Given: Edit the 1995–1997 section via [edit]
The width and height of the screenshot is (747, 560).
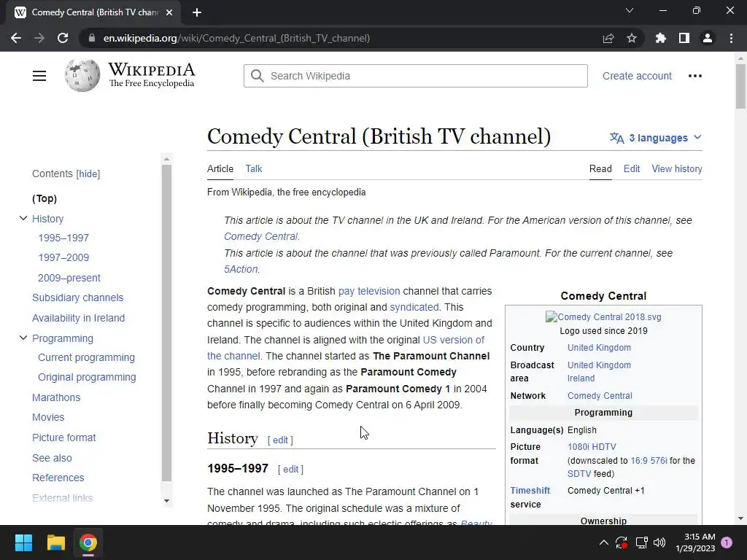Looking at the screenshot, I should point(290,470).
